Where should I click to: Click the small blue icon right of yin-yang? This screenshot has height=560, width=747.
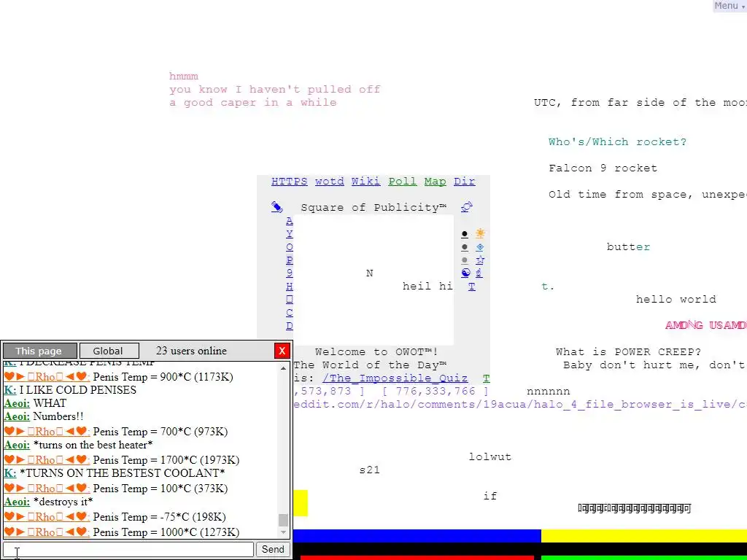point(479,273)
